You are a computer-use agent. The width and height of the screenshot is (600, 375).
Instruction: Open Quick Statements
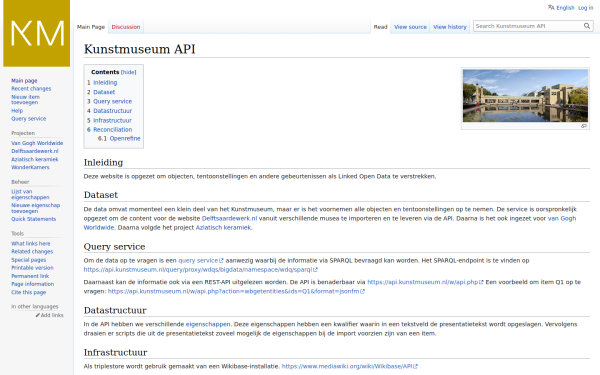point(34,219)
